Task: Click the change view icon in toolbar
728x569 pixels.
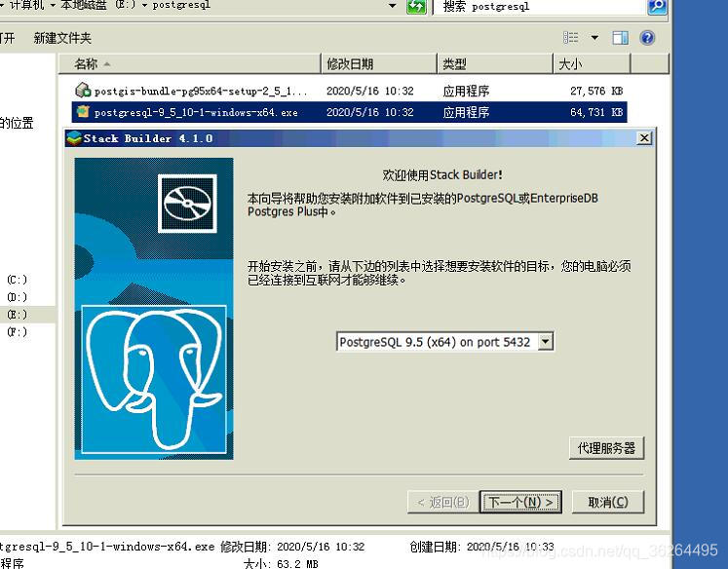Action: 570,38
